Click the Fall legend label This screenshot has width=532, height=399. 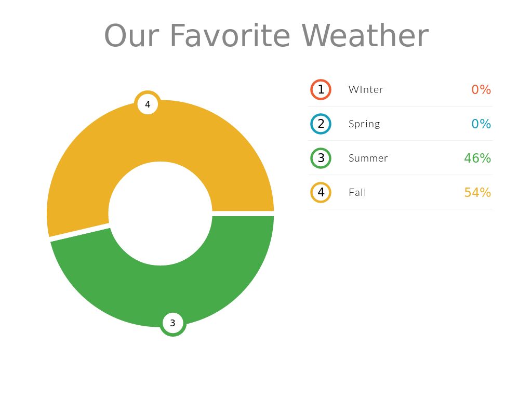(357, 192)
